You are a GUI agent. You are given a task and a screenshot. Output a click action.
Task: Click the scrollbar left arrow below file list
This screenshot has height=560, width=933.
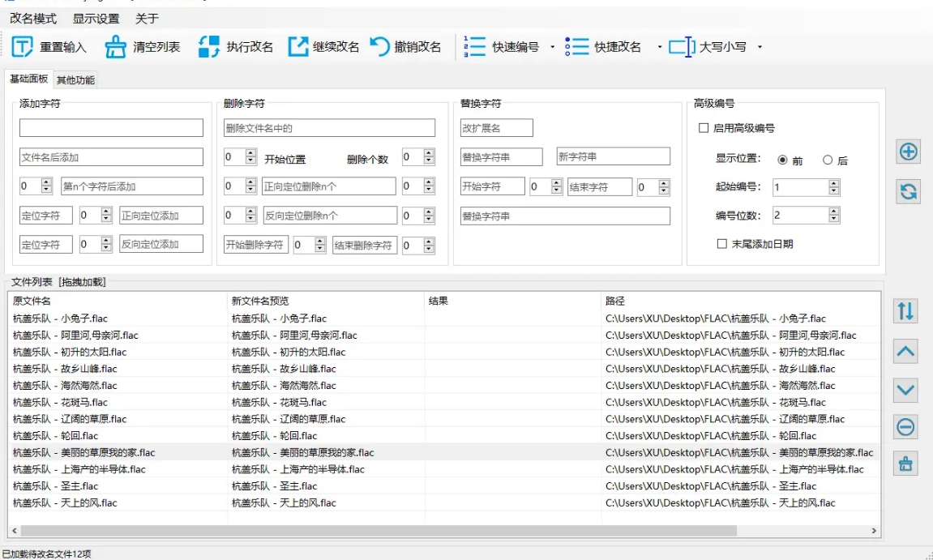coord(15,530)
